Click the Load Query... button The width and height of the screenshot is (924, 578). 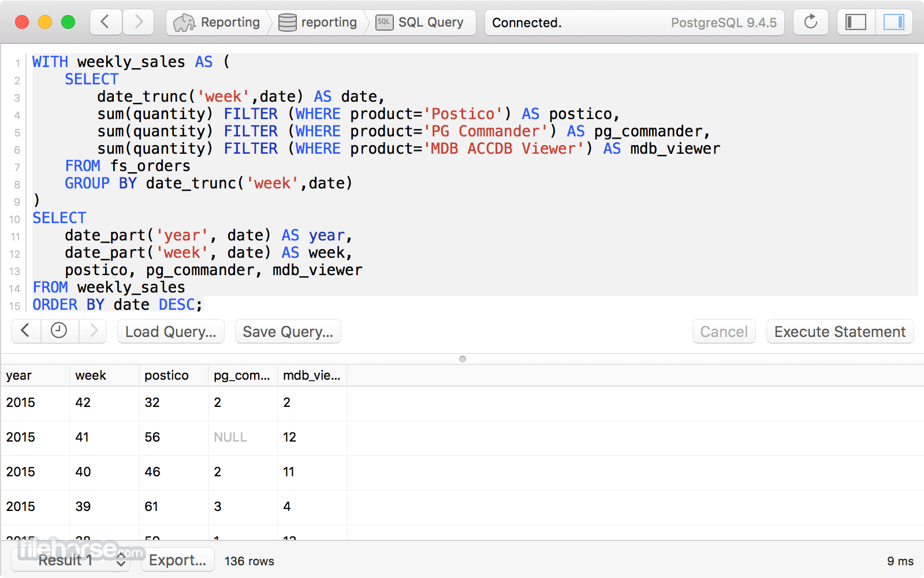click(x=171, y=332)
